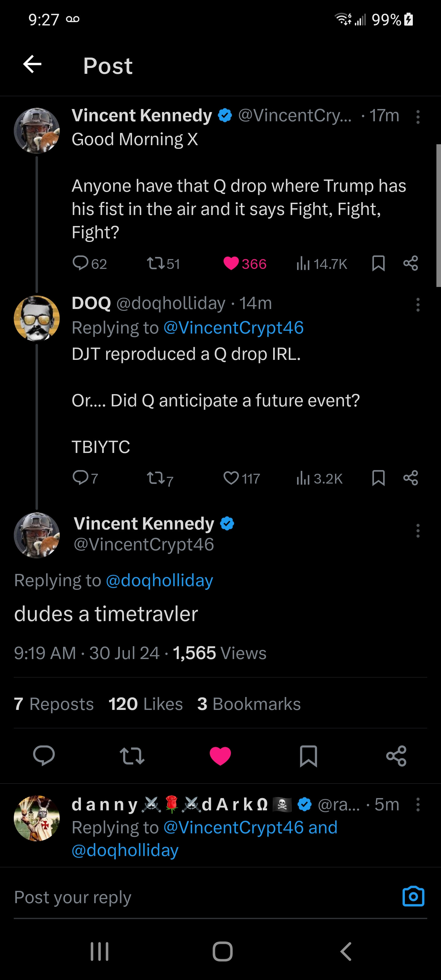This screenshot has width=441, height=980.
Task: Open reply on the Good Morning X post
Action: point(80,263)
